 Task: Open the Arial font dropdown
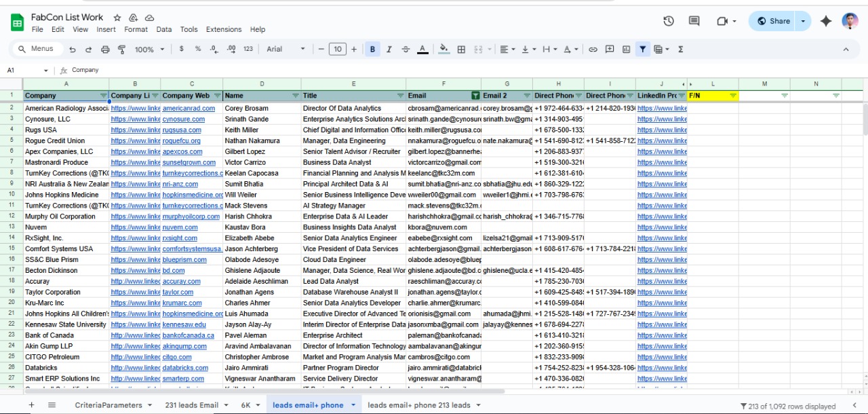click(x=285, y=49)
